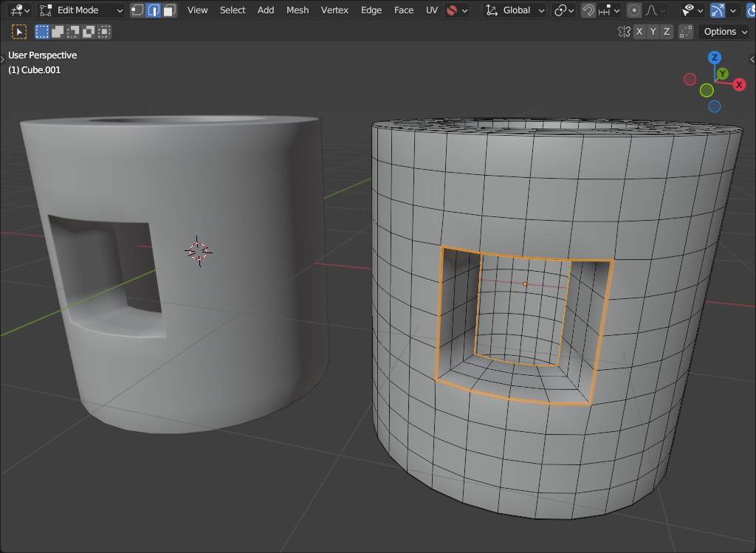
Task: Set selection mode to invert
Action: 89,32
